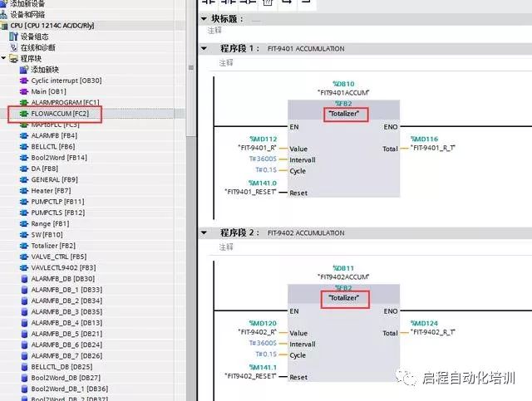This screenshot has height=401, width=532.
Task: Click the 在线和诊断 online diagnostics icon
Action: [x=13, y=47]
